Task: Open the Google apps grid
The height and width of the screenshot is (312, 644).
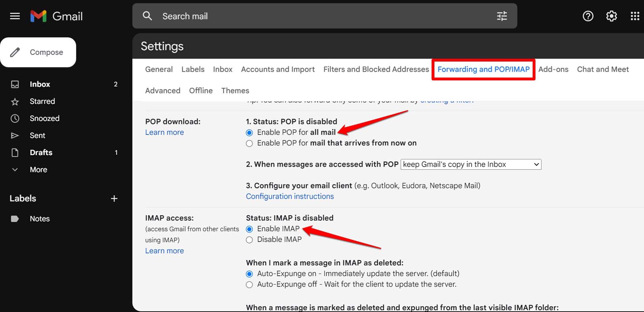Action: (x=635, y=16)
